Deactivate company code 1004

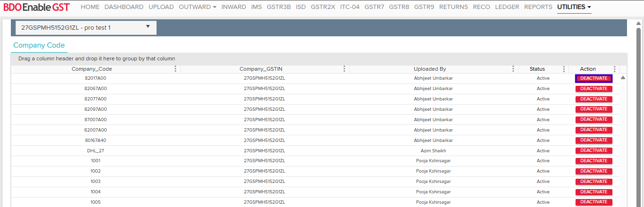pos(594,192)
